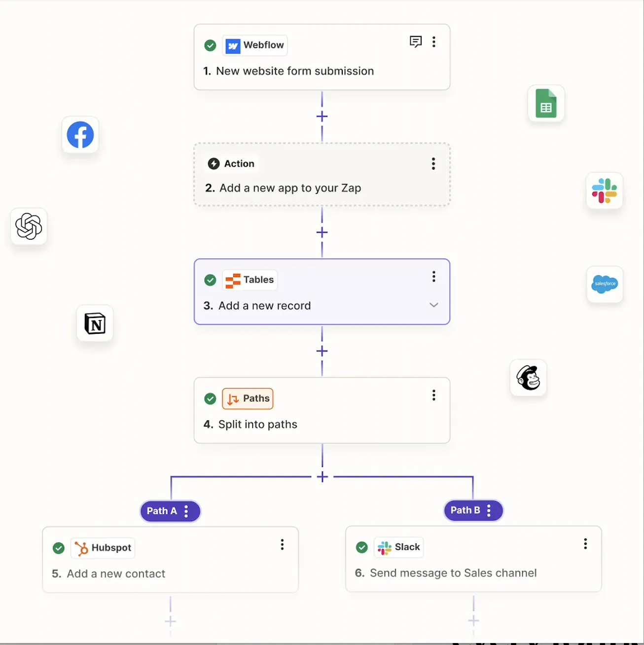This screenshot has width=644, height=645.
Task: Select the Path A label
Action: (162, 511)
